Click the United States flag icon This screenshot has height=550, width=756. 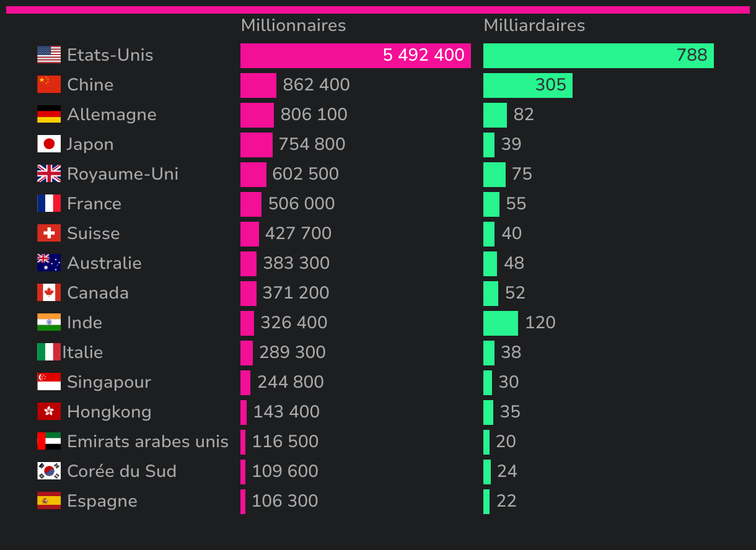pos(49,55)
